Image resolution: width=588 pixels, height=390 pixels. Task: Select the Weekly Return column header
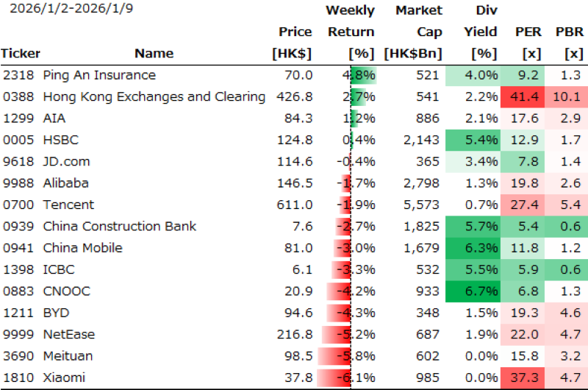click(x=351, y=32)
